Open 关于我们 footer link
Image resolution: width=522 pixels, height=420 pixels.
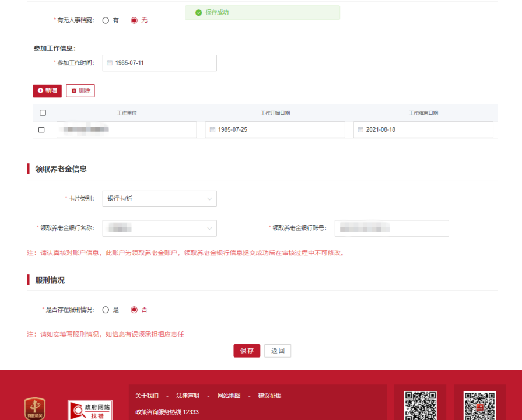[x=146, y=395]
